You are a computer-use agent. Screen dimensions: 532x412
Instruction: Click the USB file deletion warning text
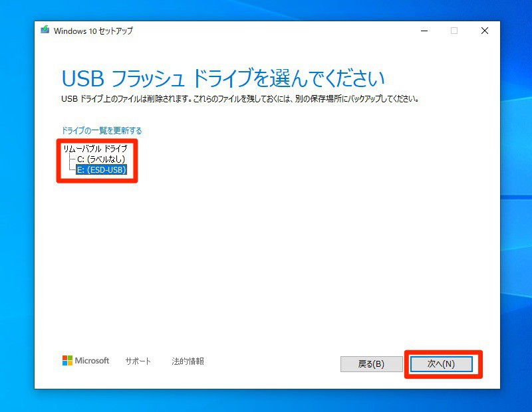240,99
